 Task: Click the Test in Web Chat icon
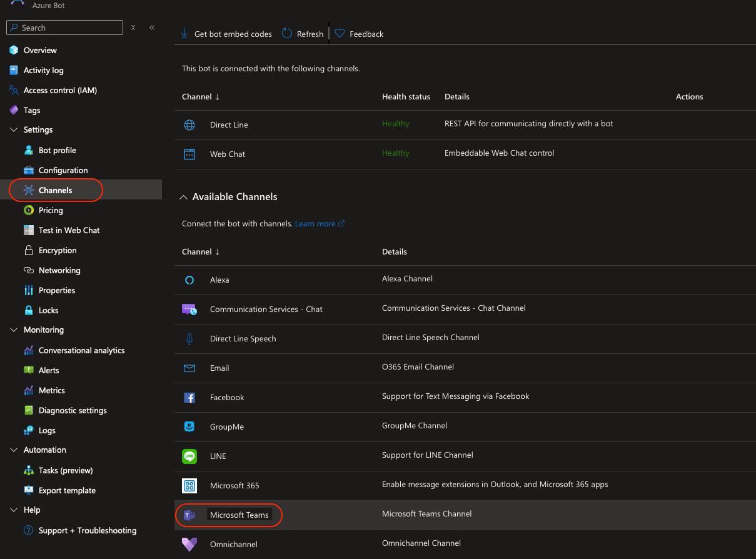click(29, 230)
